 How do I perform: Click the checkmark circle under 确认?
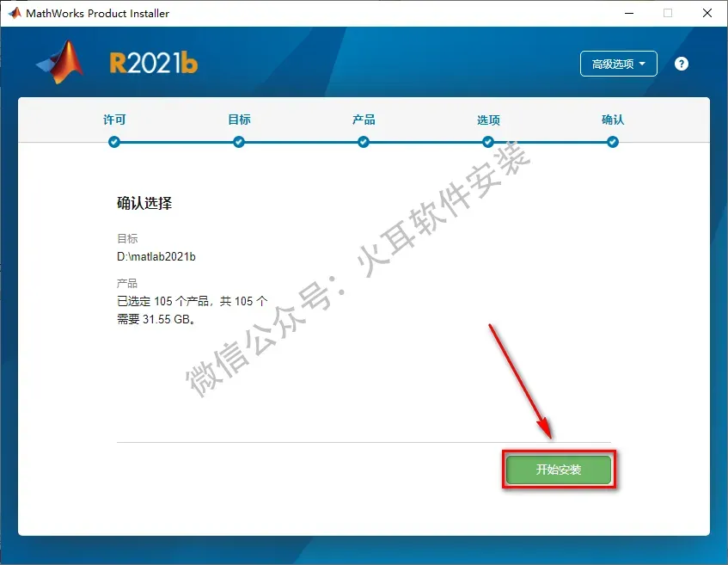coord(613,142)
